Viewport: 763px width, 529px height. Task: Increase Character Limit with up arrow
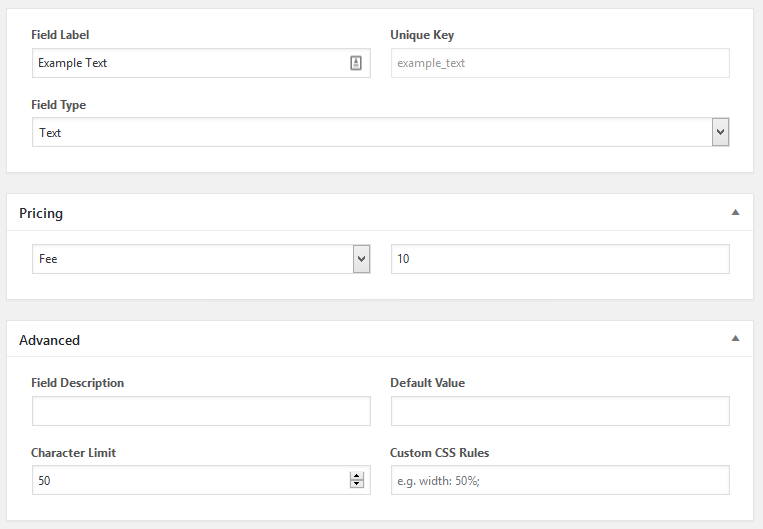(x=357, y=476)
